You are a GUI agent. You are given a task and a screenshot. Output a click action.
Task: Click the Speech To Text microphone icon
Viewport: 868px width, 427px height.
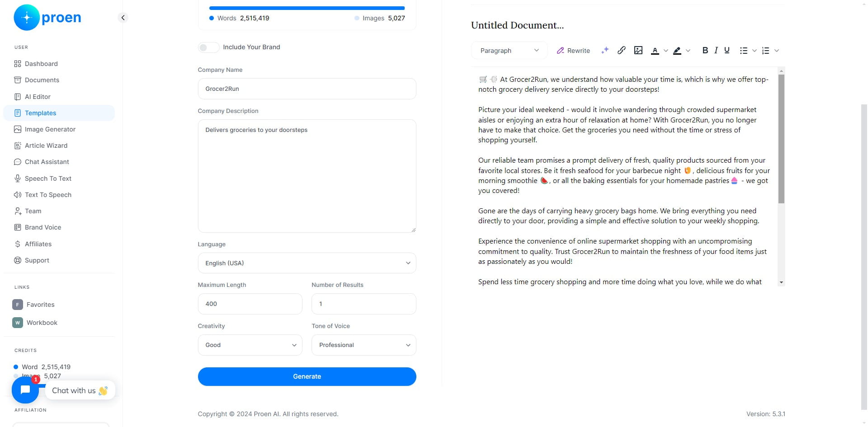(18, 178)
